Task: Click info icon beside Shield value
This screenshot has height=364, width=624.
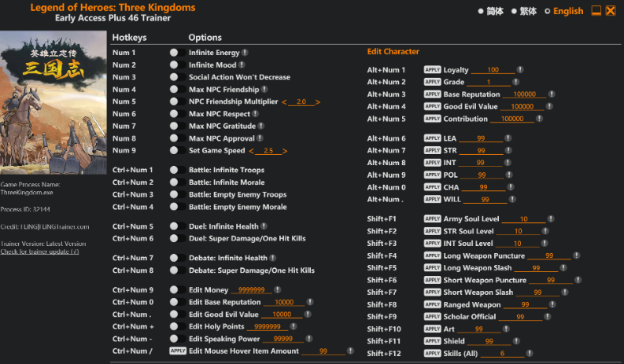Action: coord(516,341)
